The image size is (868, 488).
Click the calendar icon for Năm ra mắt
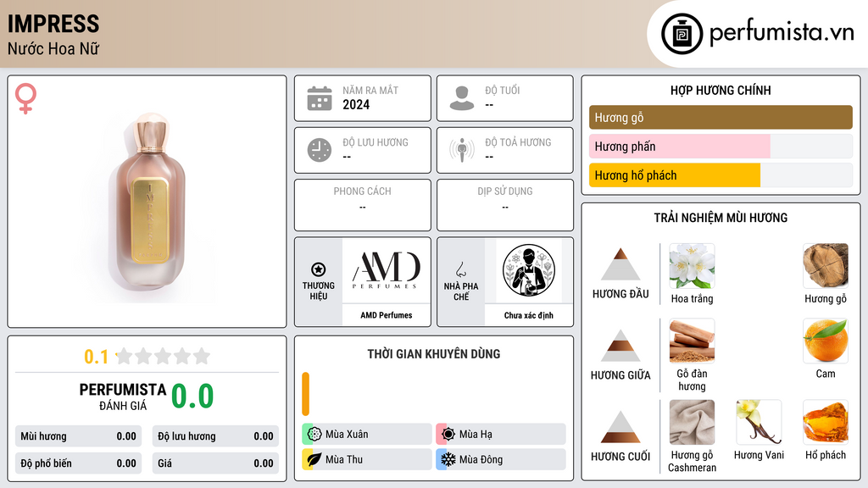click(x=320, y=98)
